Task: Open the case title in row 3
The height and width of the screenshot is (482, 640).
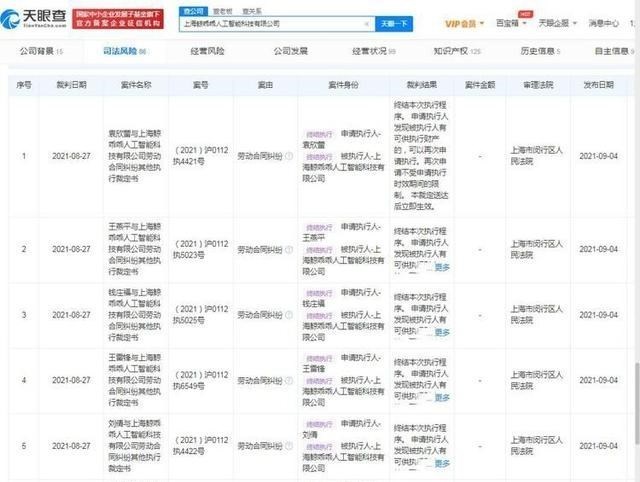Action: tap(135, 315)
